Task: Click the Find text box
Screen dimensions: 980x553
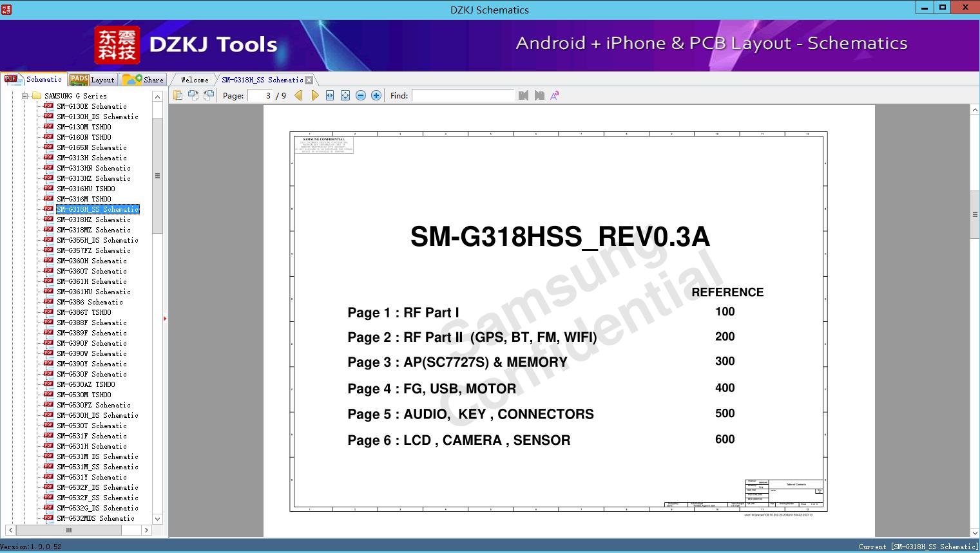Action: coord(463,95)
